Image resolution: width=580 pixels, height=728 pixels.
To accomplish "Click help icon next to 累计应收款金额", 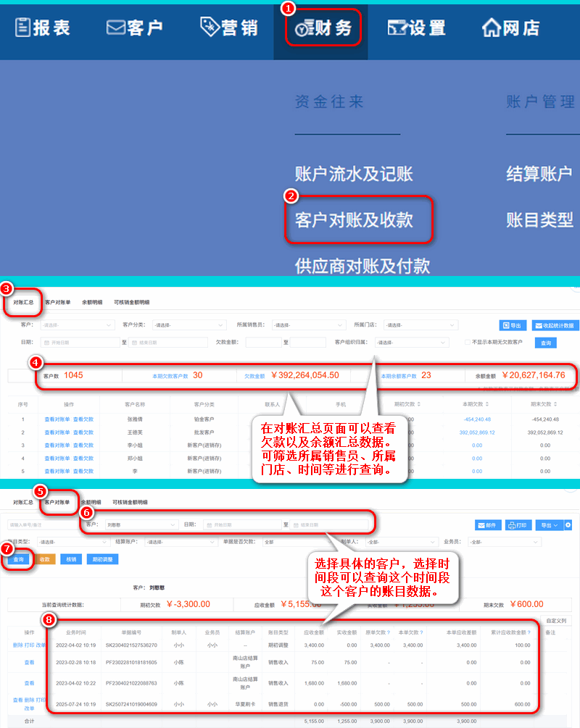I will click(x=529, y=632).
